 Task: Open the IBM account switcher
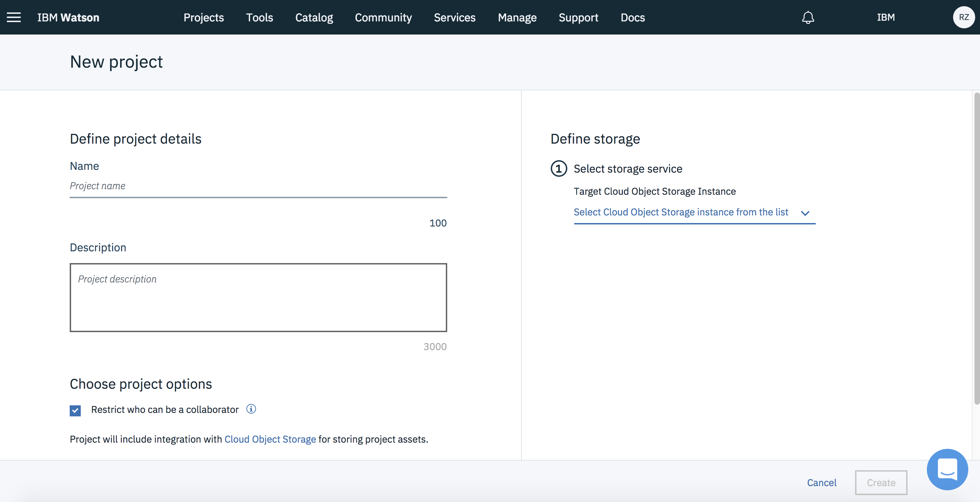(886, 18)
